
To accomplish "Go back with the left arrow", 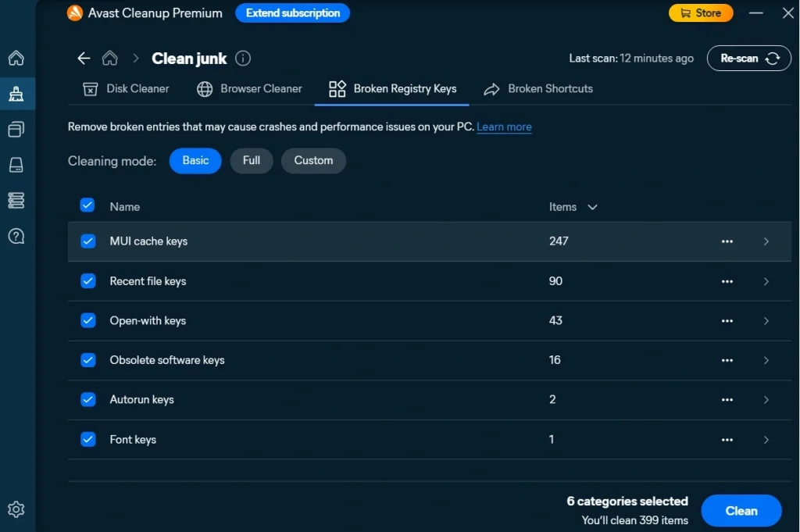I will pyautogui.click(x=84, y=58).
